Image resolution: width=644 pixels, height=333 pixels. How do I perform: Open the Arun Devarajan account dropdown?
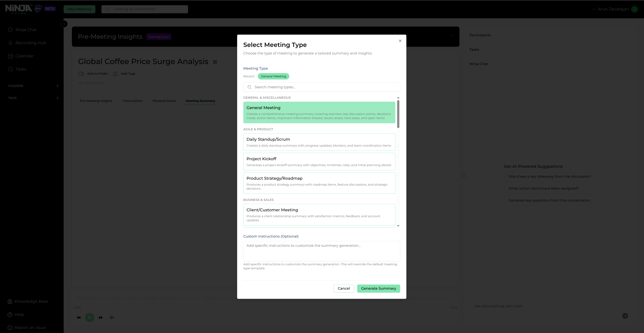pos(611,9)
